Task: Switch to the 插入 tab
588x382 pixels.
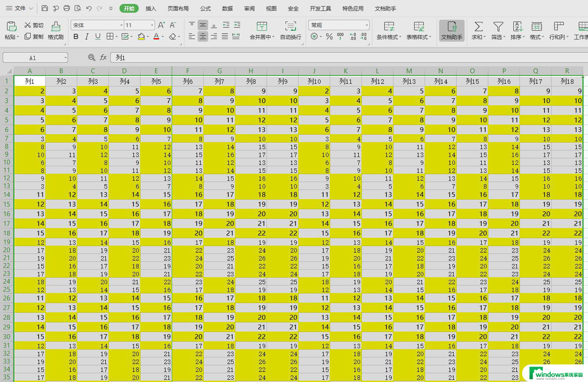Action: tap(151, 8)
